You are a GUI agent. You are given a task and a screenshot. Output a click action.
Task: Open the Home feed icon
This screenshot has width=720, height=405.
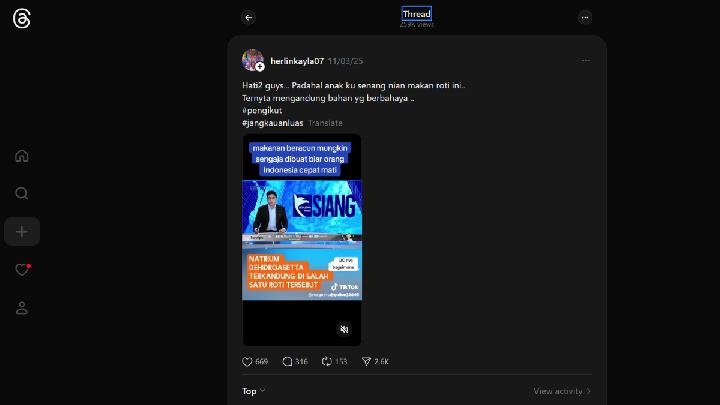(x=22, y=156)
